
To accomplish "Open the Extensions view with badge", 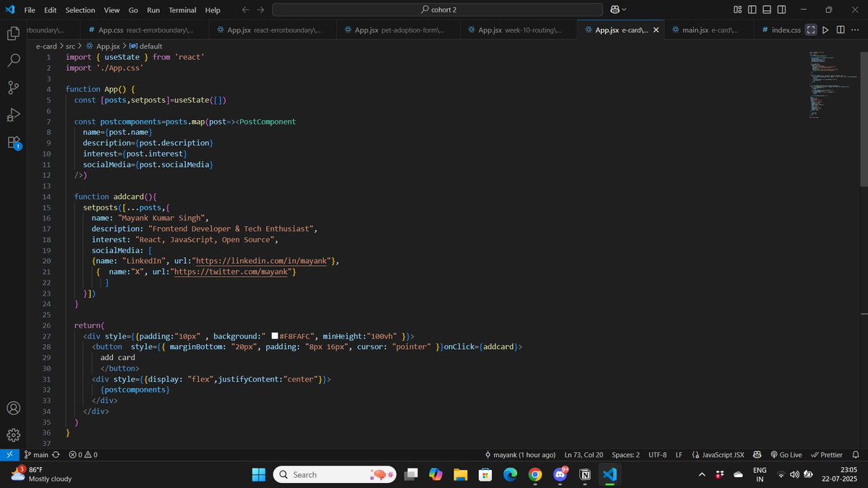I will (13, 142).
